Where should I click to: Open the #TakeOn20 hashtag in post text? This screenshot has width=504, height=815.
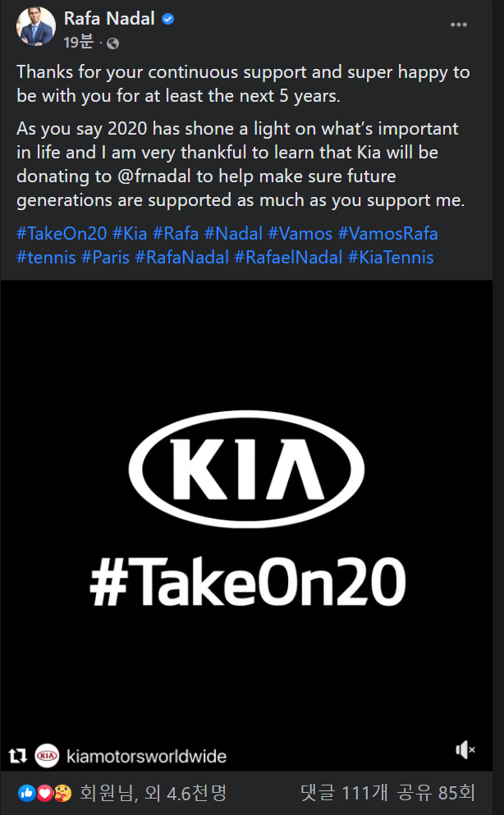tap(62, 233)
